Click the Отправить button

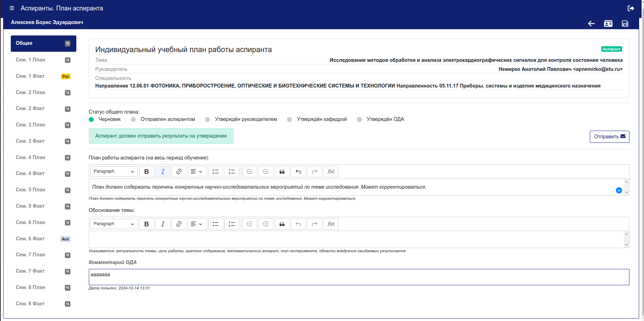[x=609, y=137]
